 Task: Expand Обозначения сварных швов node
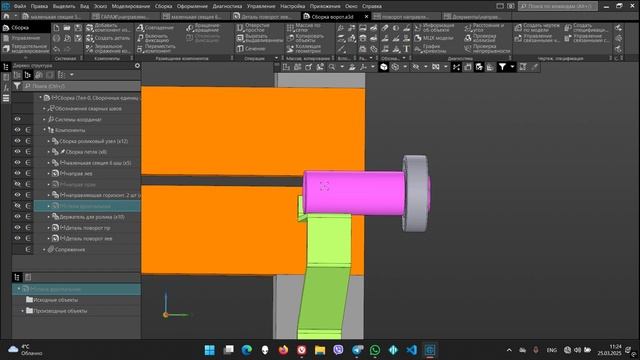(44, 109)
